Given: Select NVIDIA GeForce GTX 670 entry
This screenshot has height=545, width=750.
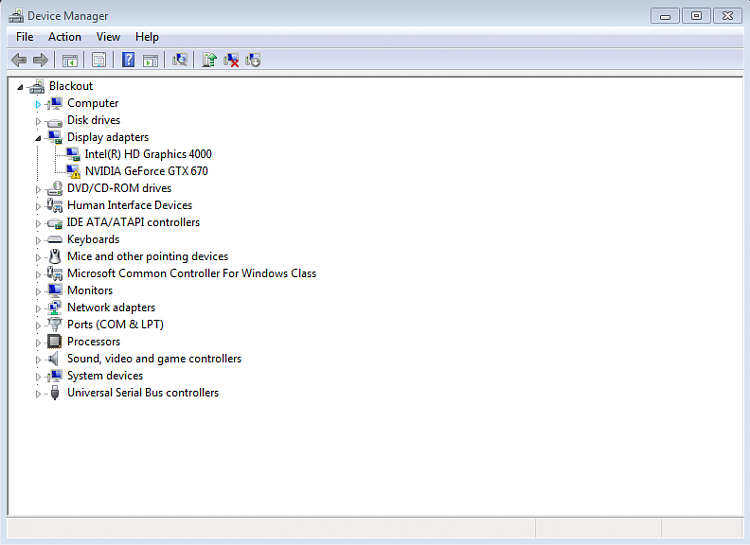Looking at the screenshot, I should 146,171.
